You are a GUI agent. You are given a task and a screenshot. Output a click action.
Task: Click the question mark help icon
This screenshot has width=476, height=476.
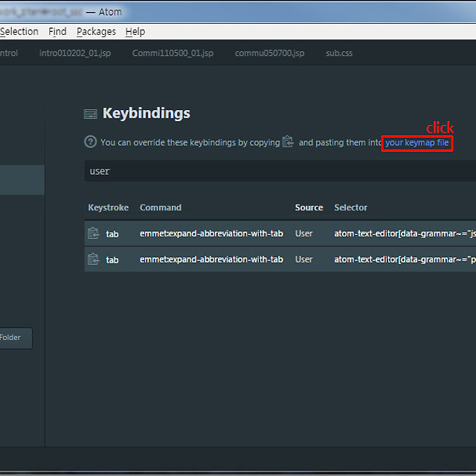point(91,142)
